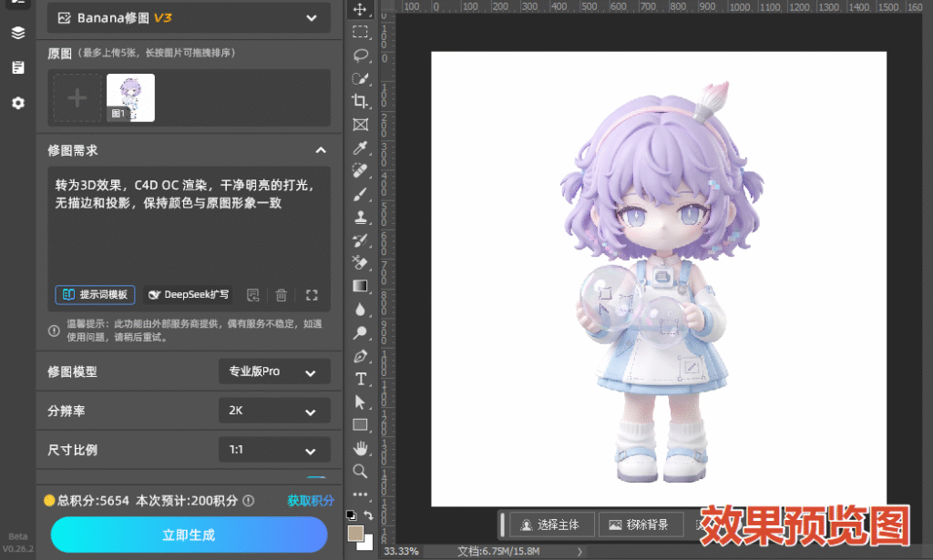Select the Path Selection tool
The width and height of the screenshot is (933, 560).
pyautogui.click(x=360, y=402)
